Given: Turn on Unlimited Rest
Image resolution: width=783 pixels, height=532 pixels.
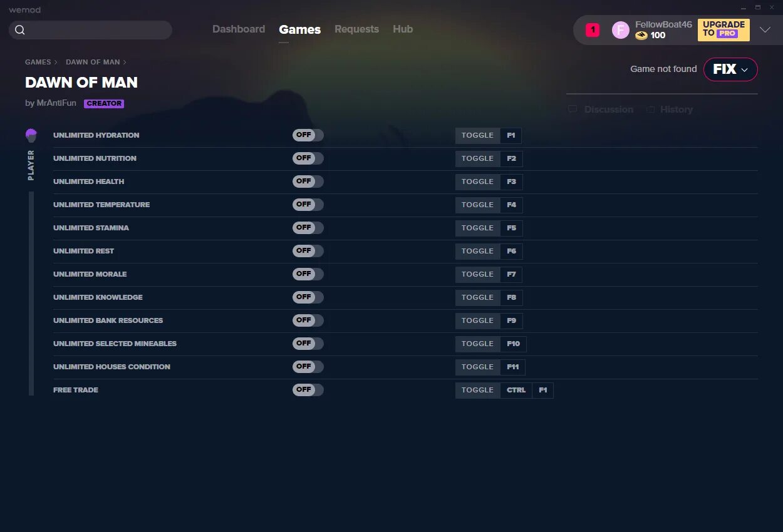Looking at the screenshot, I should 308,251.
